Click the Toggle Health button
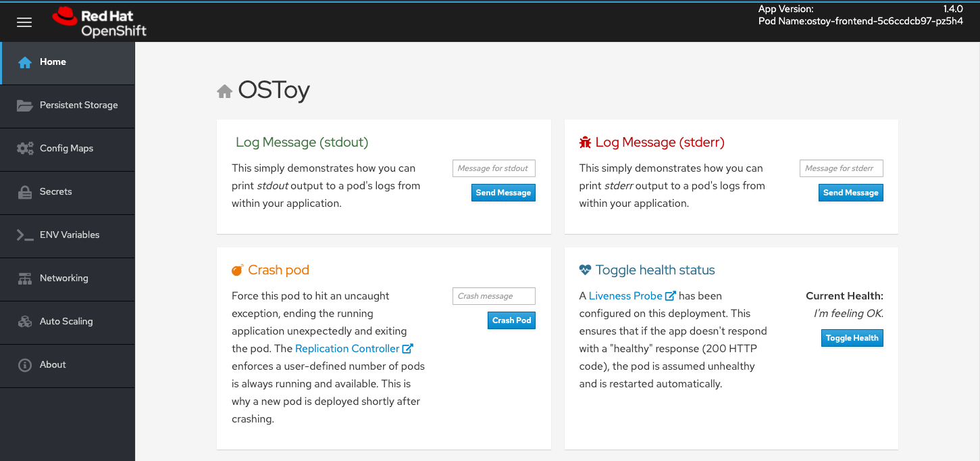Screen dimensions: 980x461 coord(852,337)
